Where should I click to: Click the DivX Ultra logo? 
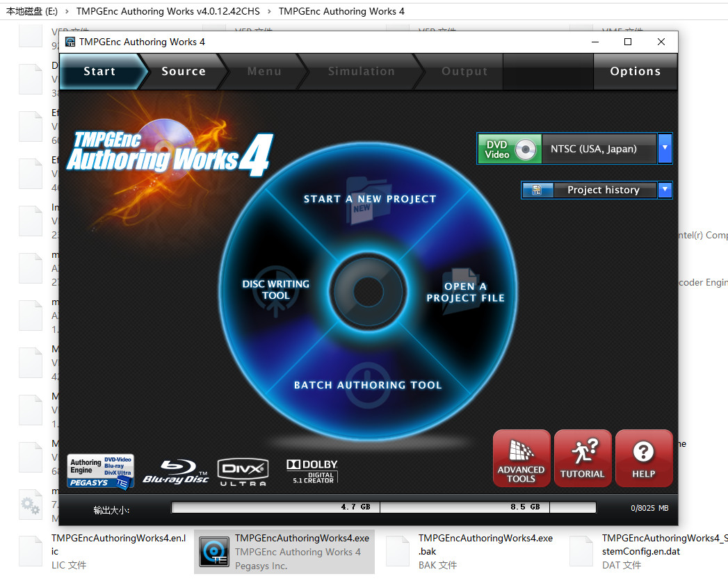pyautogui.click(x=243, y=472)
